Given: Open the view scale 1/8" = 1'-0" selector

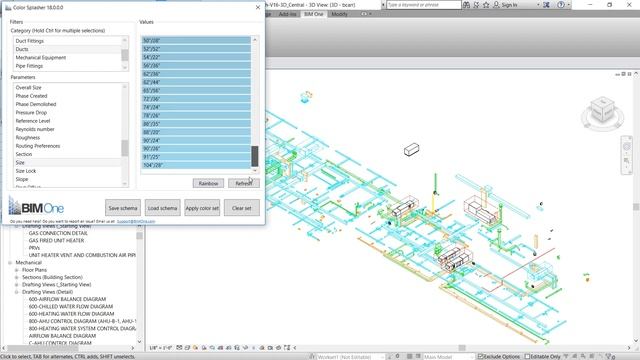Looking at the screenshot, I should point(161,348).
